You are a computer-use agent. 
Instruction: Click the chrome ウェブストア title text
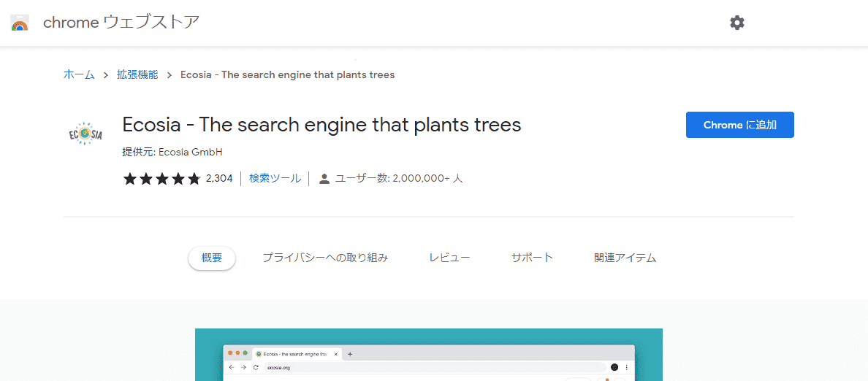[121, 22]
